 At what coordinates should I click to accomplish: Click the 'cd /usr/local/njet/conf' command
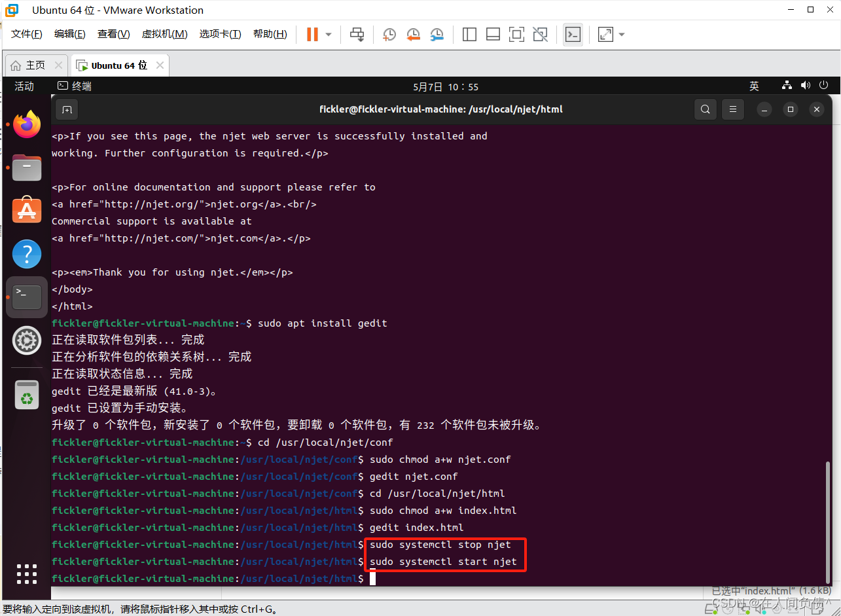tap(325, 443)
